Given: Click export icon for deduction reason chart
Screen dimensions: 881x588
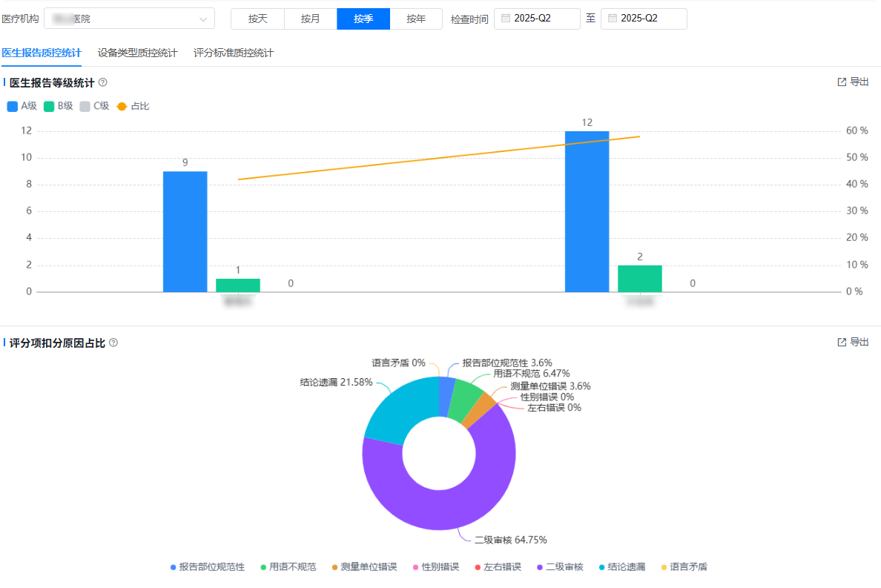Looking at the screenshot, I should tap(842, 343).
